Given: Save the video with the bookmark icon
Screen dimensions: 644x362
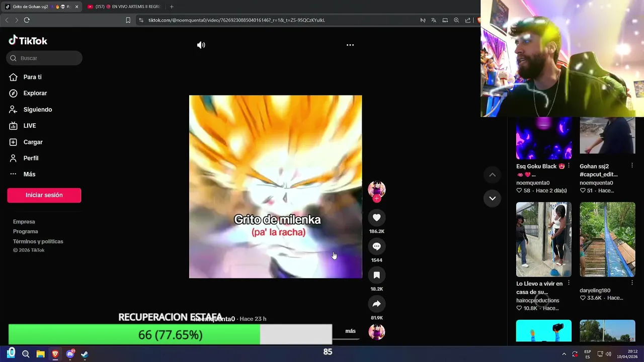Looking at the screenshot, I should click(x=376, y=275).
